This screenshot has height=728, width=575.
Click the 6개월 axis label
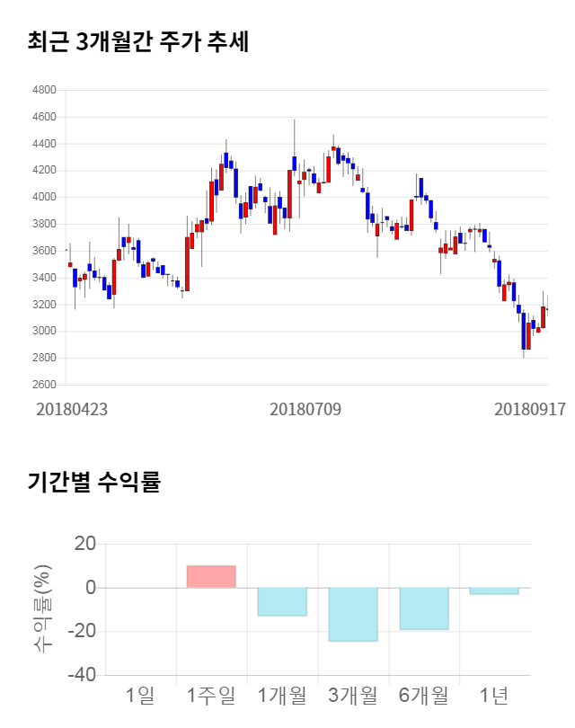tap(424, 695)
